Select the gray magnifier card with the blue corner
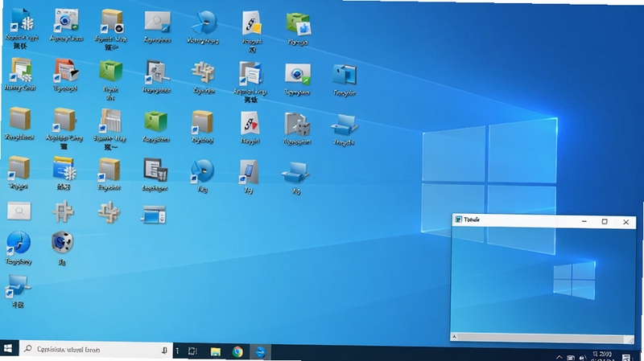Image resolution: width=644 pixels, height=361 pixels. tap(157, 22)
